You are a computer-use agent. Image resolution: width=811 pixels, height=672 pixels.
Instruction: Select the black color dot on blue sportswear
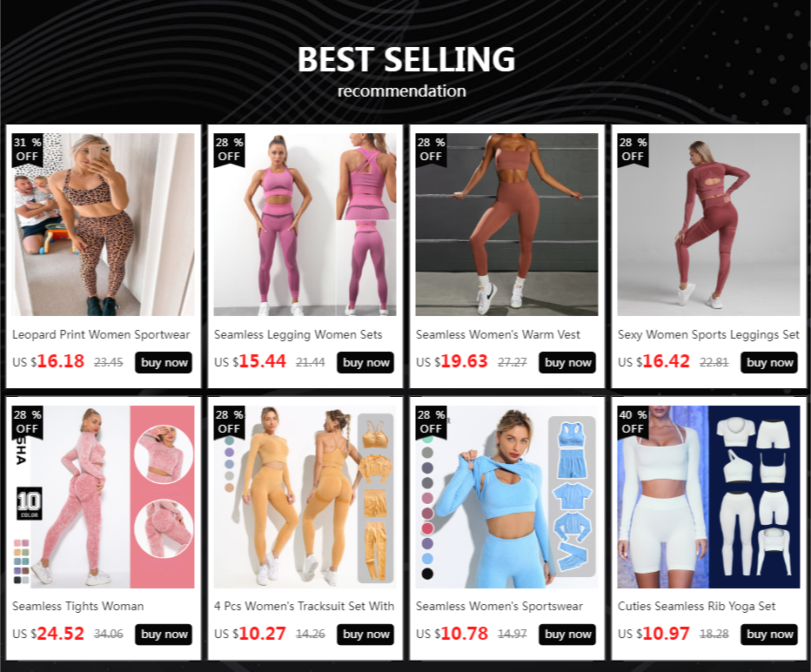(427, 573)
